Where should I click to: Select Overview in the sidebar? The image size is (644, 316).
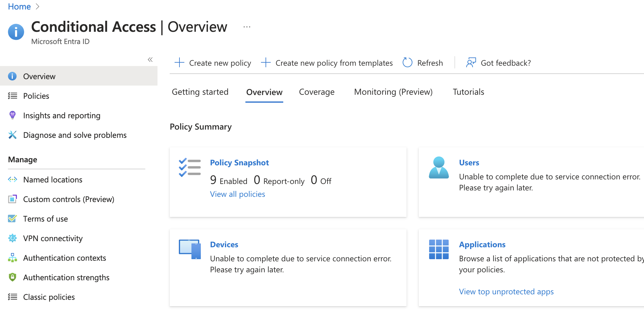(x=79, y=76)
